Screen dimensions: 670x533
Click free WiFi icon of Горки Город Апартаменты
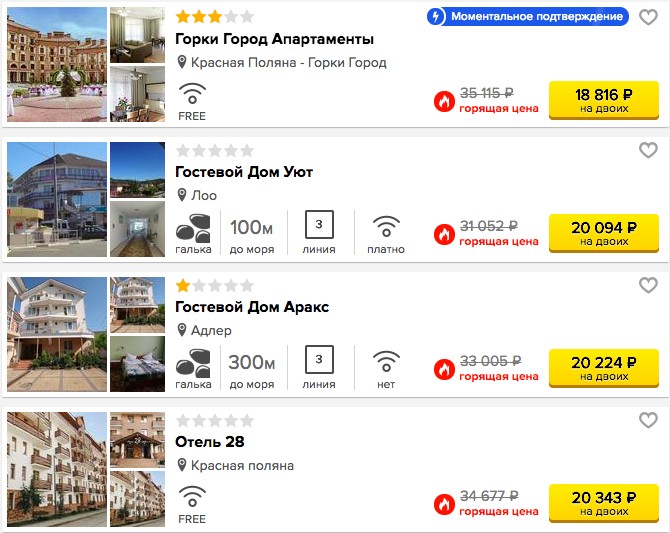pyautogui.click(x=192, y=94)
